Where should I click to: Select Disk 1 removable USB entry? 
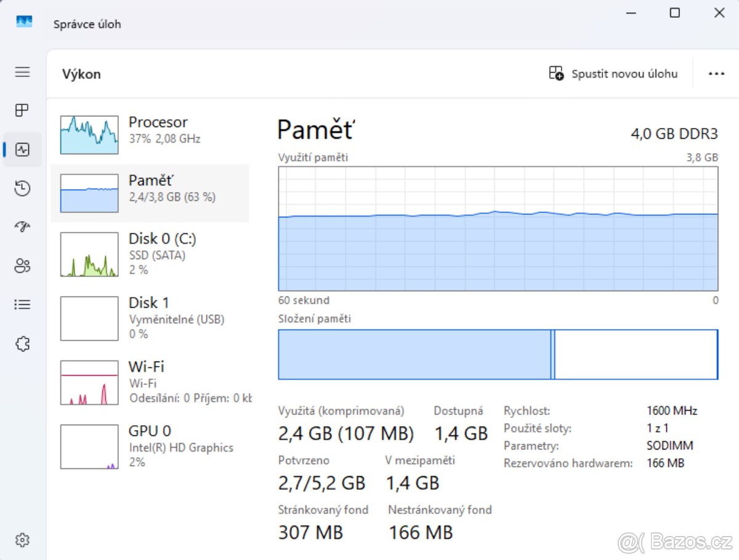point(150,318)
